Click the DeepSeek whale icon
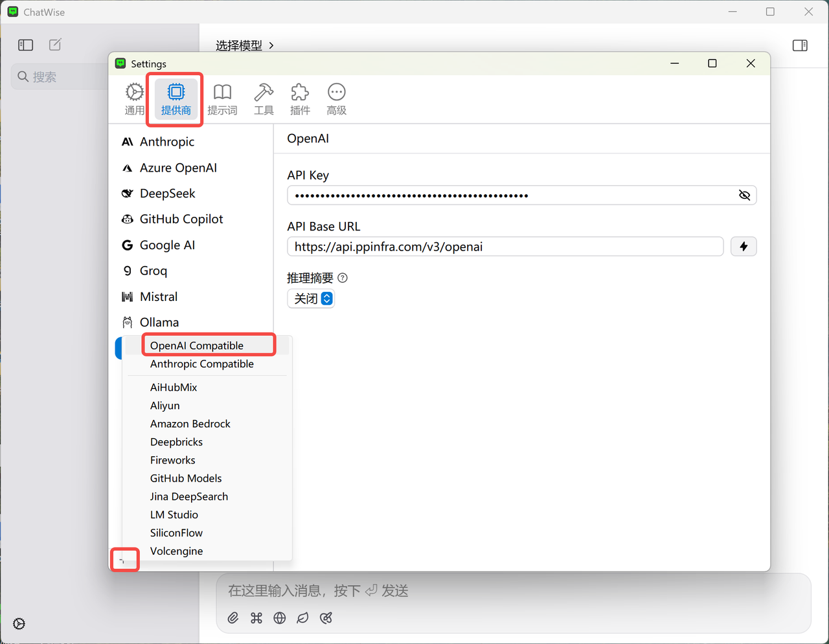 coord(128,194)
